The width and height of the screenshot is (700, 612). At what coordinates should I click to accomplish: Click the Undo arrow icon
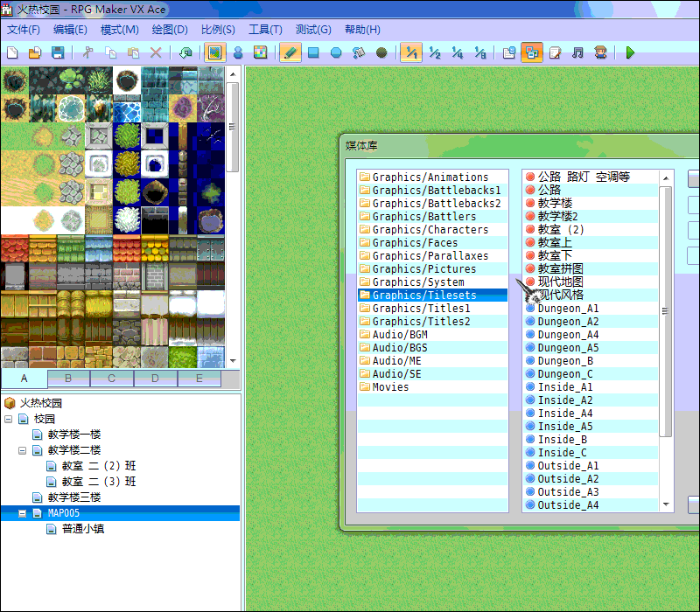[185, 52]
